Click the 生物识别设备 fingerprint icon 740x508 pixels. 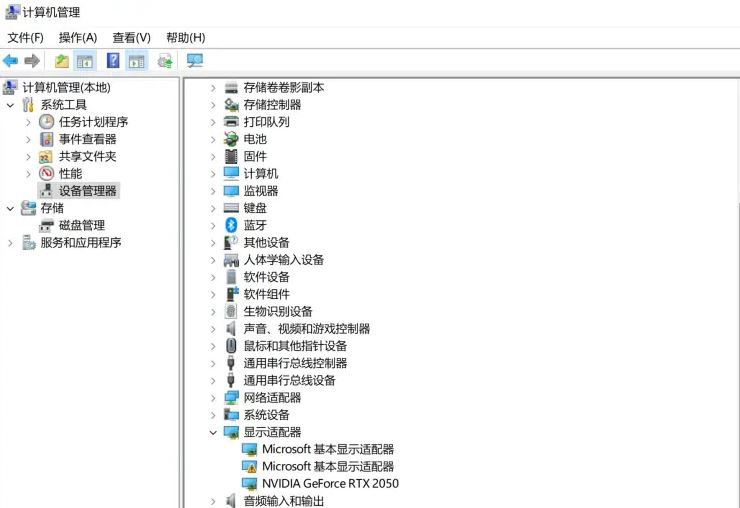231,311
